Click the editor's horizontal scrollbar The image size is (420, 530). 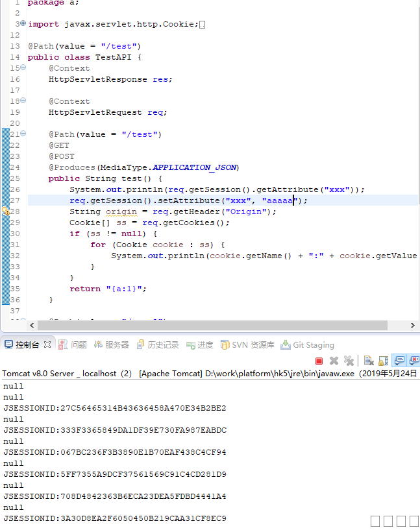click(x=208, y=326)
